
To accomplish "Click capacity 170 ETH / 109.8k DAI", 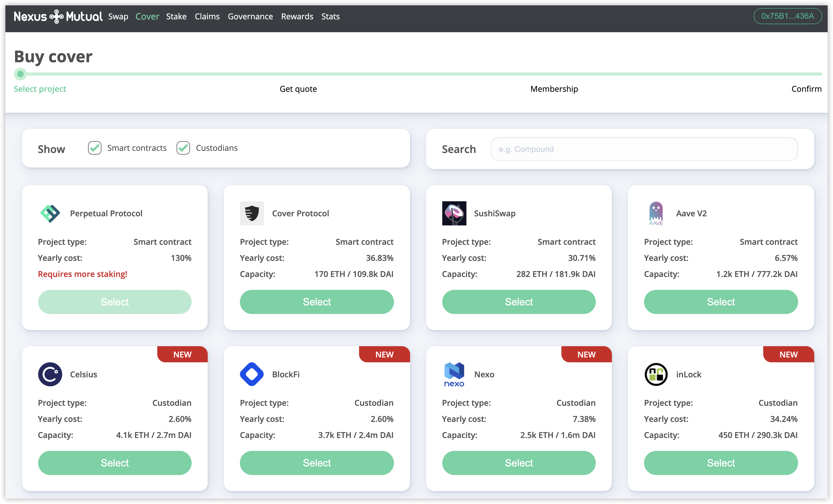I will click(354, 274).
